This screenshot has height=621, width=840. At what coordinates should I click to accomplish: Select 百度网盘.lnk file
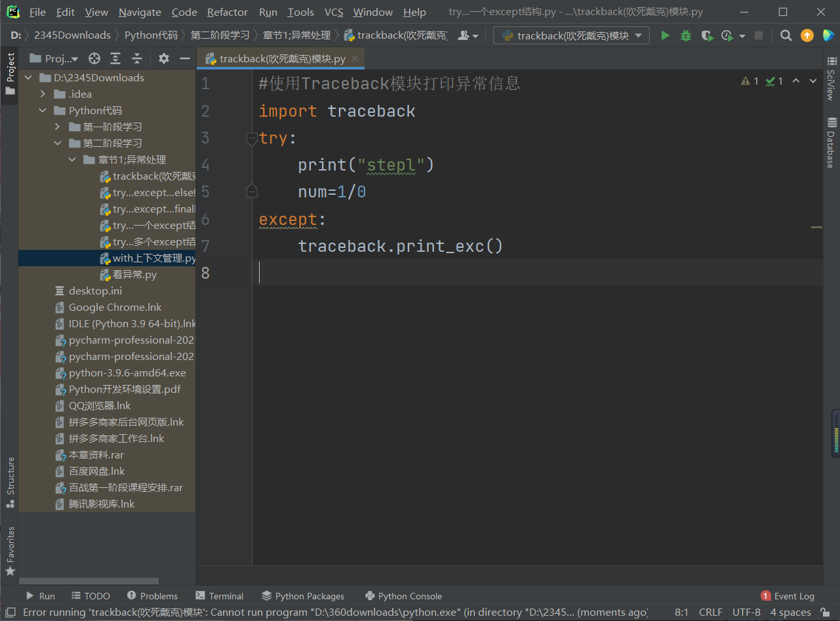tap(107, 471)
